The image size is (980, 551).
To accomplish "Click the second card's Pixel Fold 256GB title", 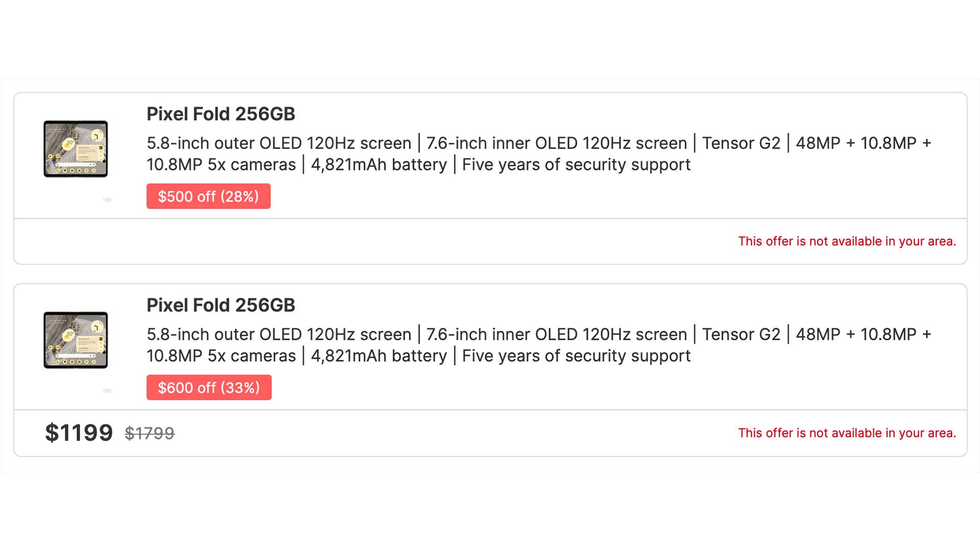I will click(220, 305).
